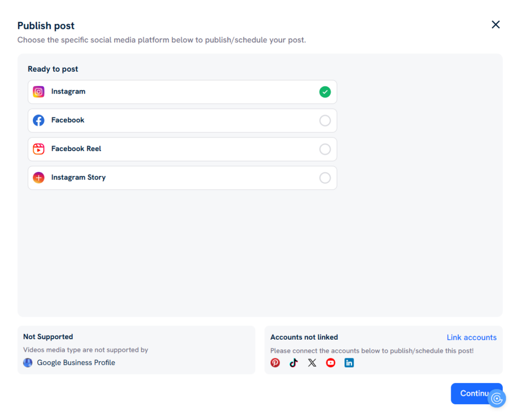
Task: Click the YouTube icon under Accounts not linked
Action: (x=331, y=363)
